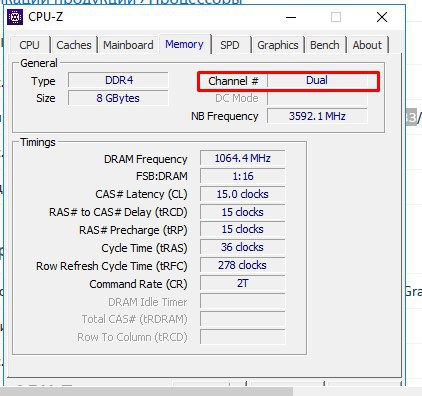
Task: Click the CAS# Latency (CL) label
Action: [141, 194]
